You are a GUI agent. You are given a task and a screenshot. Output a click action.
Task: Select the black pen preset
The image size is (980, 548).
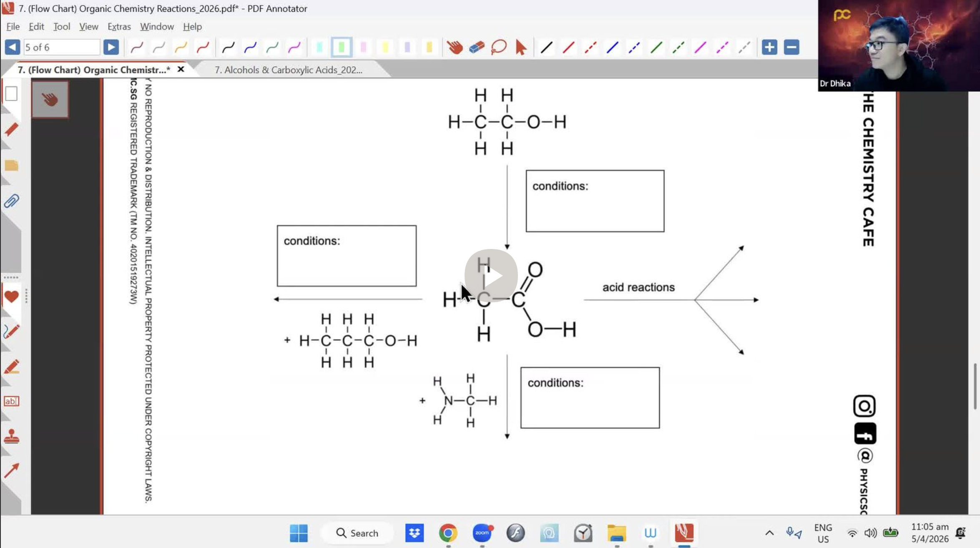click(228, 48)
